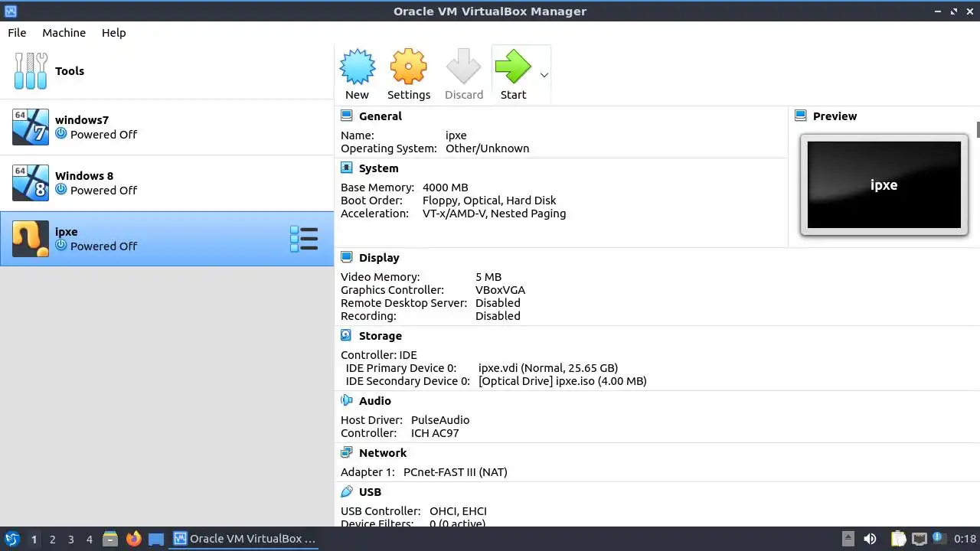Click the show desktop taskbar icon
This screenshot has height=551, width=980.
coord(156,539)
